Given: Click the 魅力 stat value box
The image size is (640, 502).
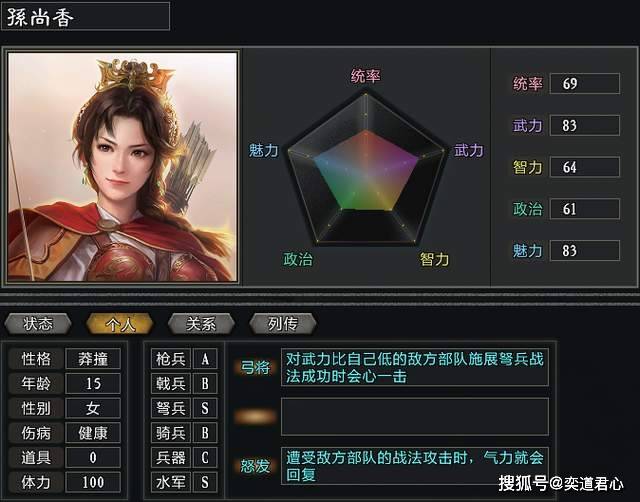Looking at the screenshot, I should click(585, 251).
